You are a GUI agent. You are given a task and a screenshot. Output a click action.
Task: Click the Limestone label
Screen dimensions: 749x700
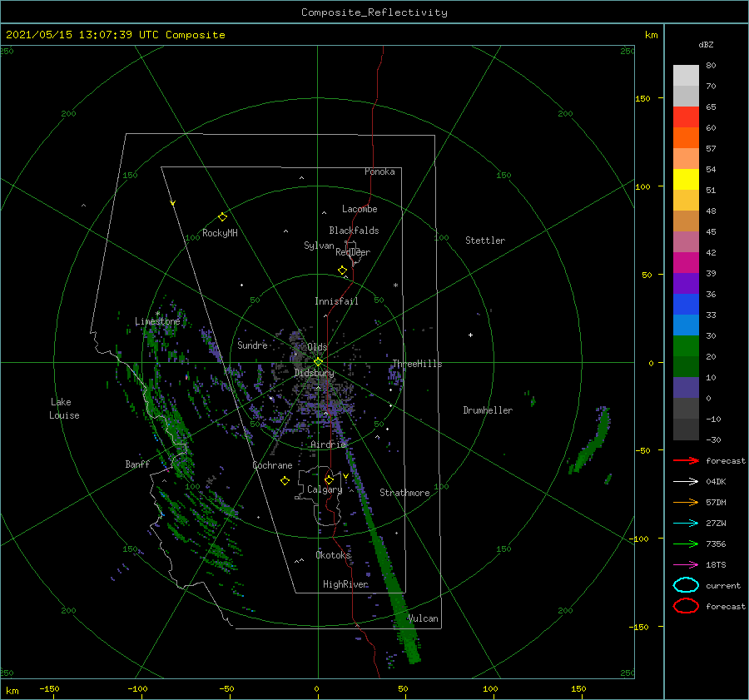tap(157, 321)
